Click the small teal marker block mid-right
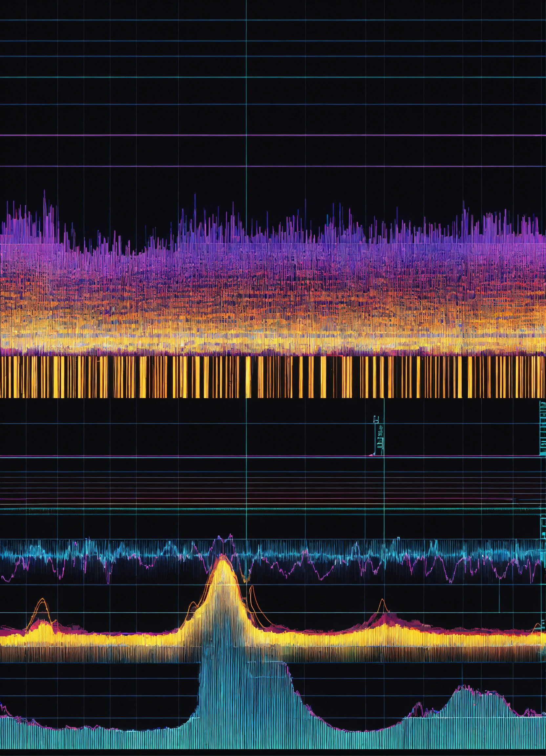 point(379,441)
